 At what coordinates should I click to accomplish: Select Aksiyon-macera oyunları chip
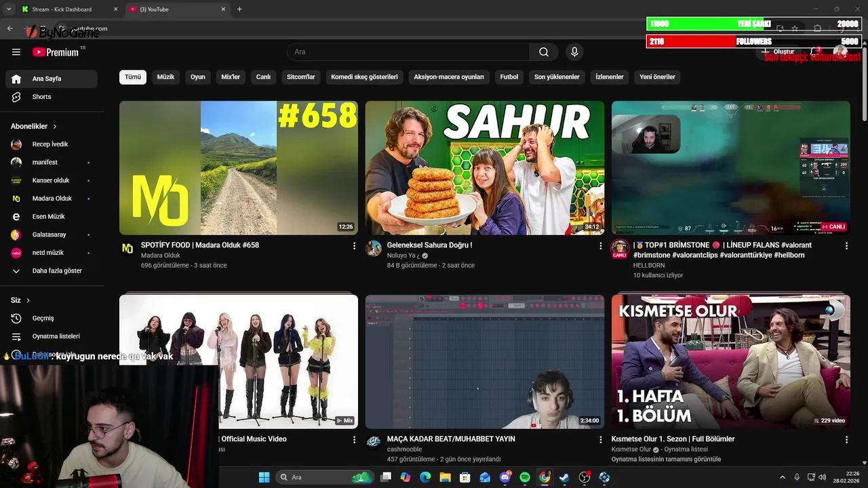pos(449,77)
